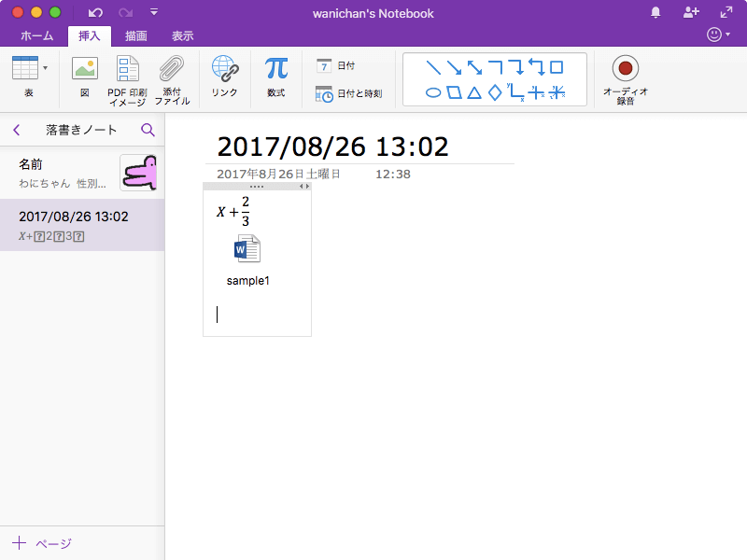
Task: Insert the current date with 日付
Action: (336, 65)
